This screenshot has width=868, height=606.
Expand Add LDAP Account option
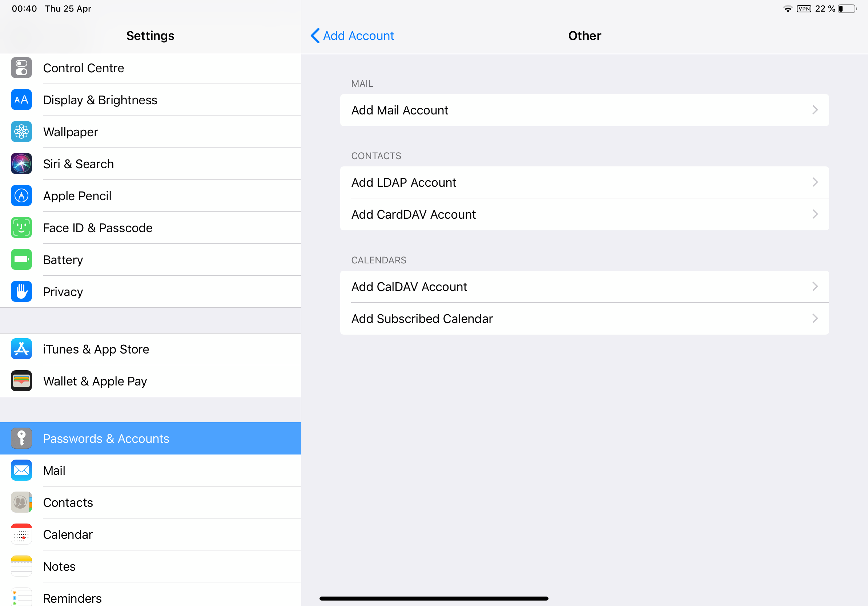pos(585,183)
